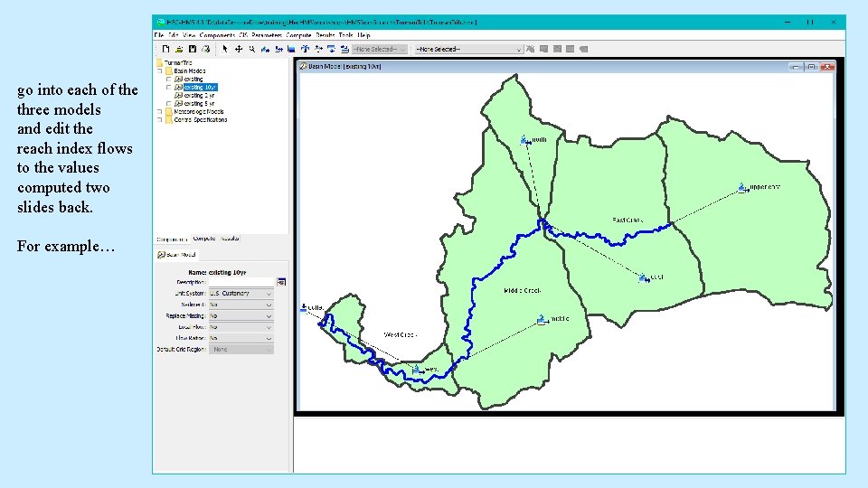Switch to the Compute tab
Screen dimensions: 868x488
[x=204, y=239]
